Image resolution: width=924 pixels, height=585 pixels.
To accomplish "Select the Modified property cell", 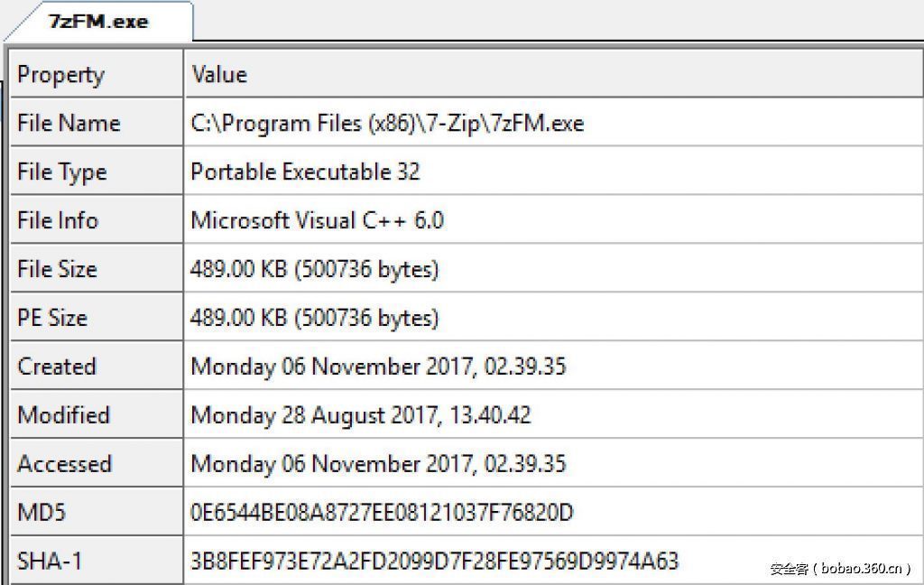I will click(63, 416).
